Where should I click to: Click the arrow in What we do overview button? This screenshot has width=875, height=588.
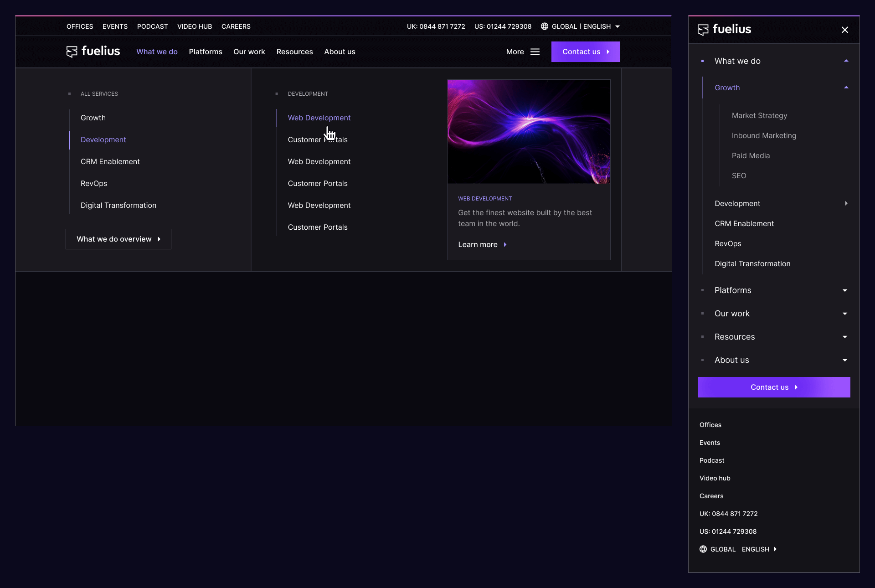(x=159, y=239)
